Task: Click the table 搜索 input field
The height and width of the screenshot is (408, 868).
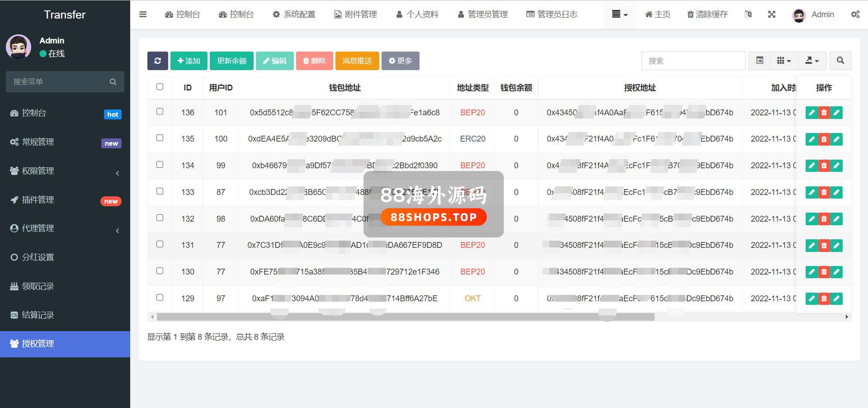Action: click(x=693, y=61)
